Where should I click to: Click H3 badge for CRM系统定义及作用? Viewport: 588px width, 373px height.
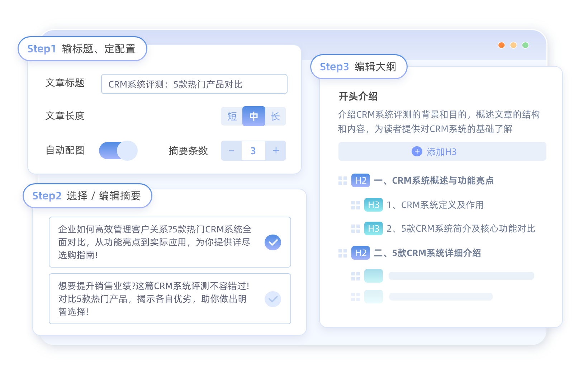(374, 205)
